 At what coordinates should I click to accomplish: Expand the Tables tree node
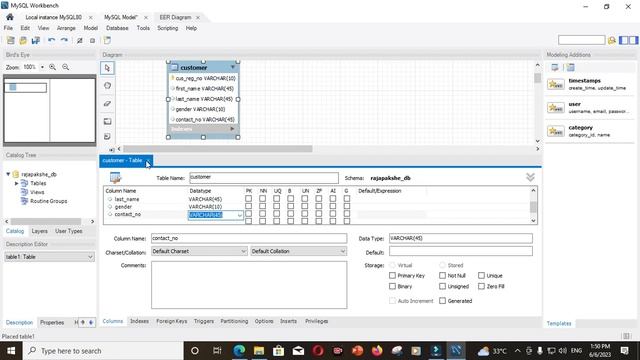[x=16, y=183]
